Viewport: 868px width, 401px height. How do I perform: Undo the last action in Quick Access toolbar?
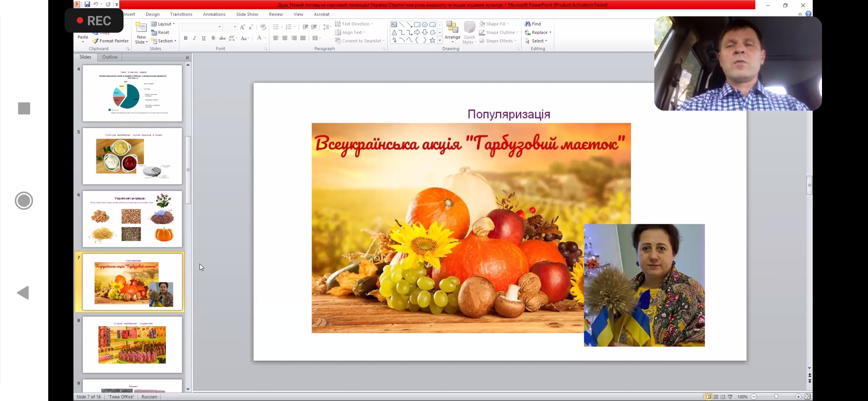coord(96,4)
